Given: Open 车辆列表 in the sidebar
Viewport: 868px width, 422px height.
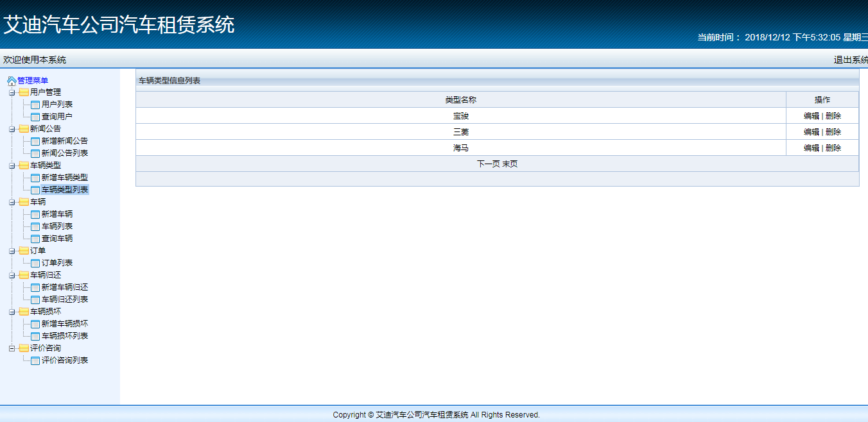Looking at the screenshot, I should (57, 226).
